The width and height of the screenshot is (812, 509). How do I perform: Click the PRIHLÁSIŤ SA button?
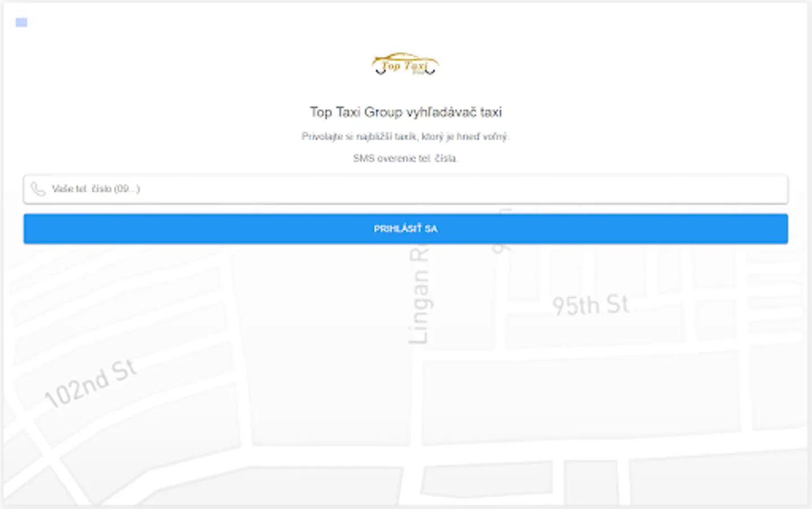click(x=405, y=228)
